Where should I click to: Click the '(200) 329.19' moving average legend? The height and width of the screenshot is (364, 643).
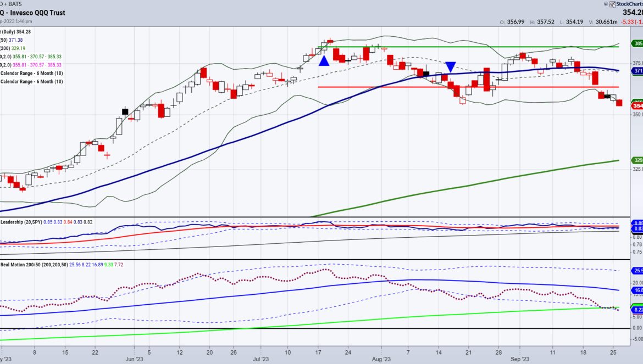(13, 48)
